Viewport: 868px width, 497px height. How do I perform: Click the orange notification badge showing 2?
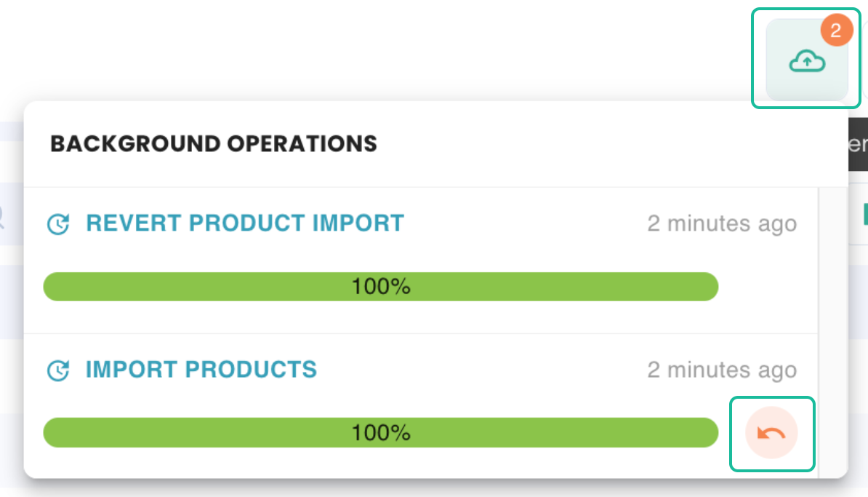835,31
